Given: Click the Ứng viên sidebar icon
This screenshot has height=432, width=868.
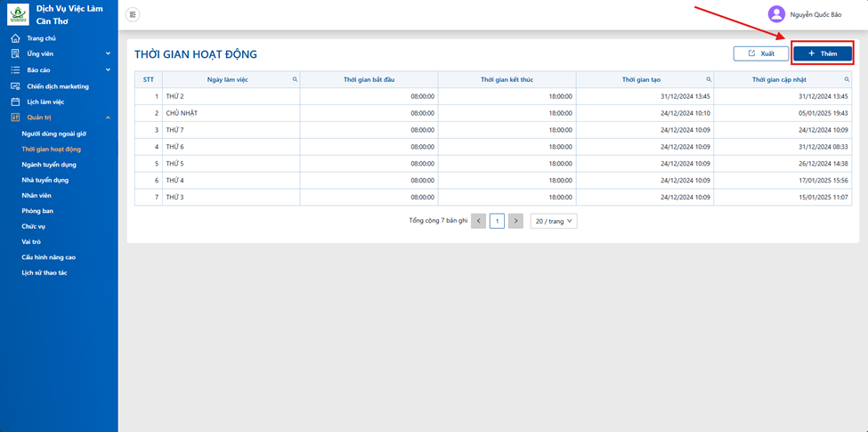Looking at the screenshot, I should pyautogui.click(x=15, y=53).
